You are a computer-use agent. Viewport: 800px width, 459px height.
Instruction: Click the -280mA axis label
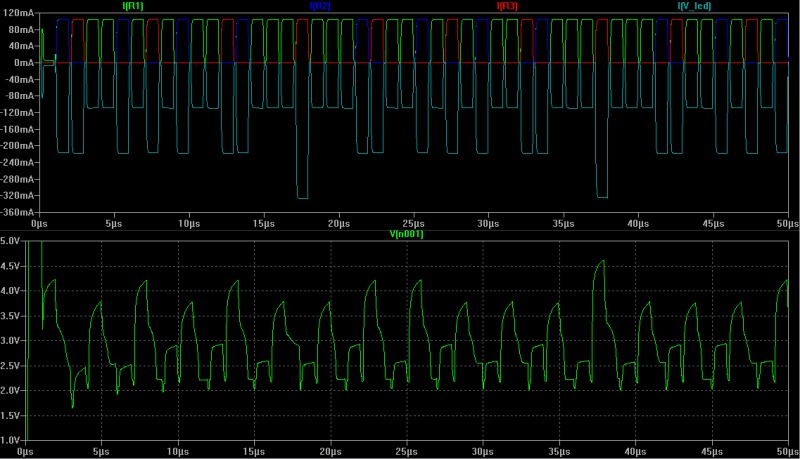coord(17,180)
